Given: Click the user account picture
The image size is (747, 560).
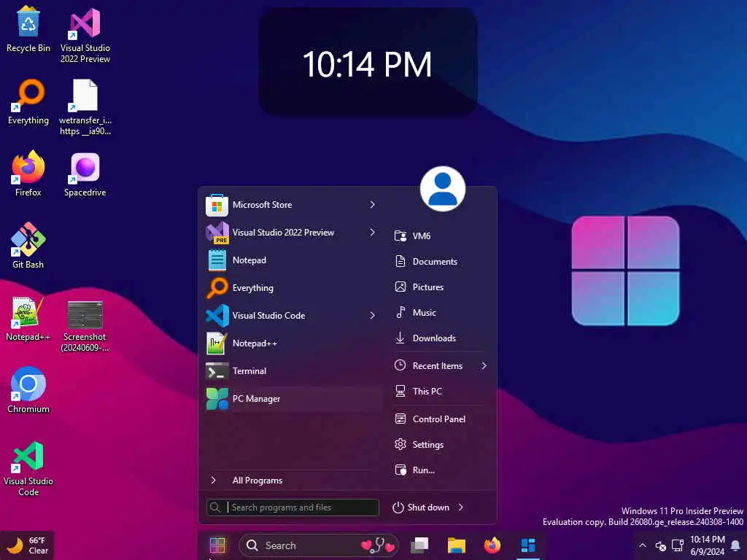Looking at the screenshot, I should pyautogui.click(x=443, y=189).
